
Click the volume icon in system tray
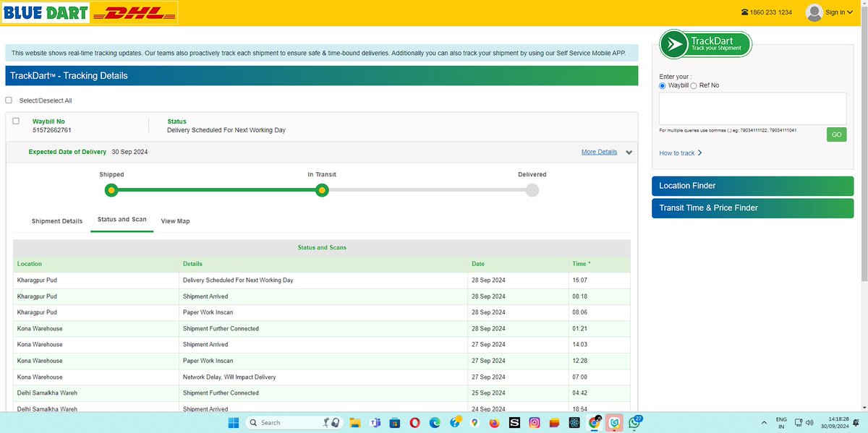pos(809,422)
